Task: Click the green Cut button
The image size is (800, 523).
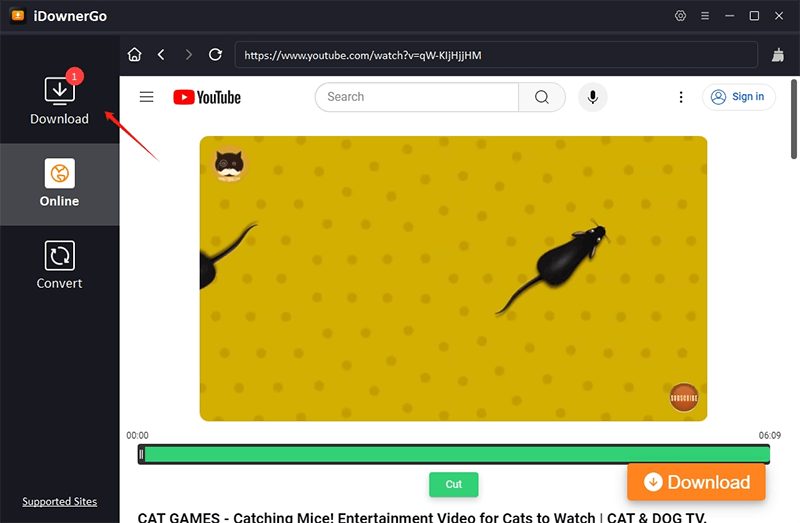Action: point(454,484)
